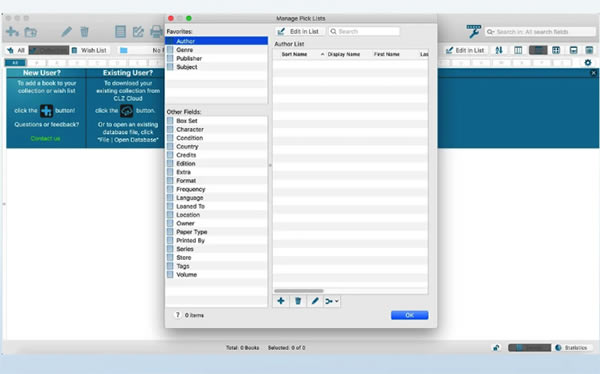Open the magnifier dropdown in main search box
Viewport: 600px width, 374px height.
click(x=490, y=32)
